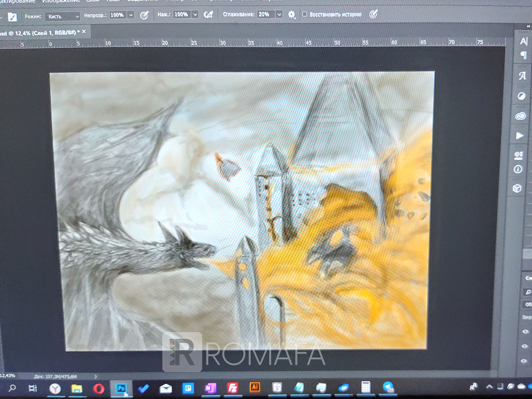
Task: Open Windows taskbar search
Action: (x=12, y=388)
